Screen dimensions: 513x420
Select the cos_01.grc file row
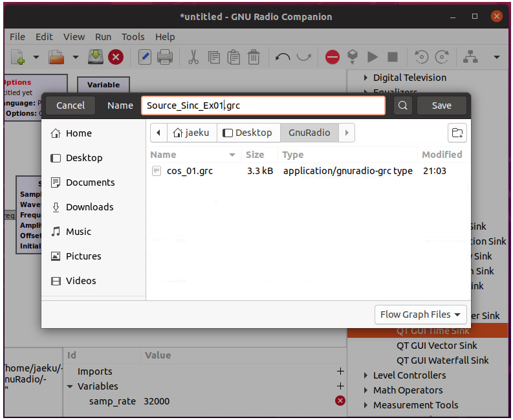(308, 171)
